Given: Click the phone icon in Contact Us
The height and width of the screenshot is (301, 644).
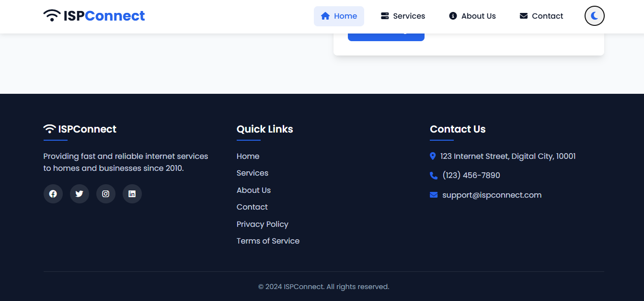Looking at the screenshot, I should [434, 176].
